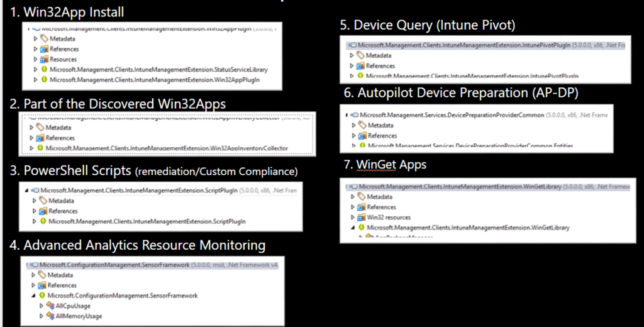The width and height of the screenshot is (644, 327).
Task: Click Metadata icon in the Device Query panel
Action: pyautogui.click(x=361, y=55)
